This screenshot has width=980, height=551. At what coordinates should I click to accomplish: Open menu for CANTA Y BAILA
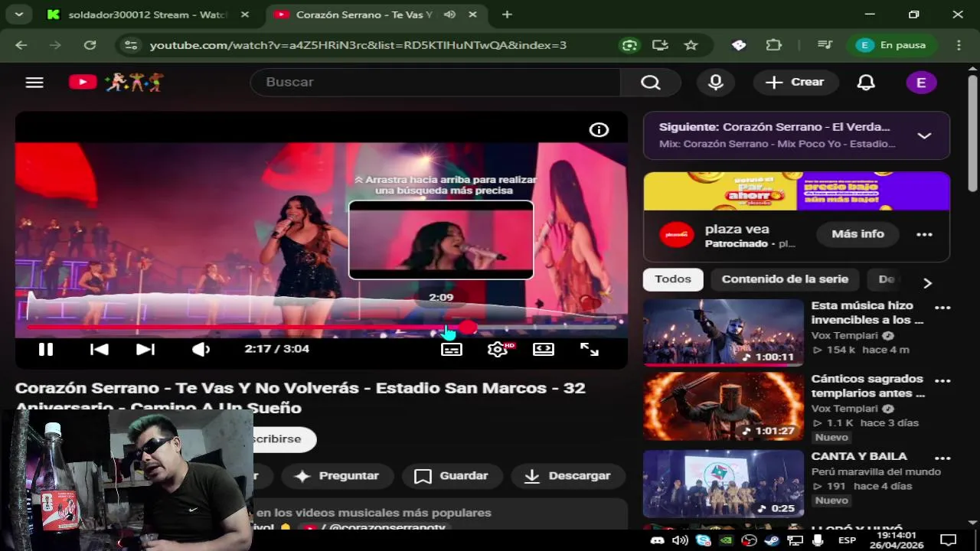pyautogui.click(x=942, y=458)
